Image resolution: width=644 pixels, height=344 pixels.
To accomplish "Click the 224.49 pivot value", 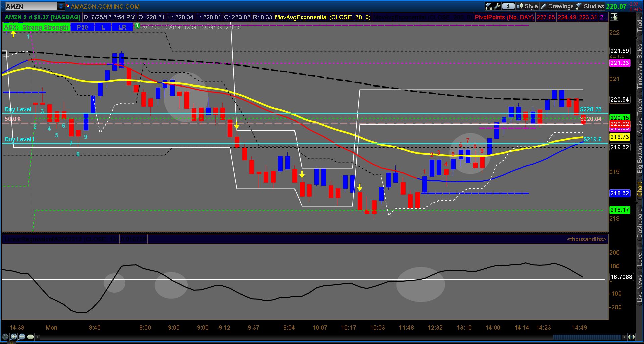I will 567,17.
